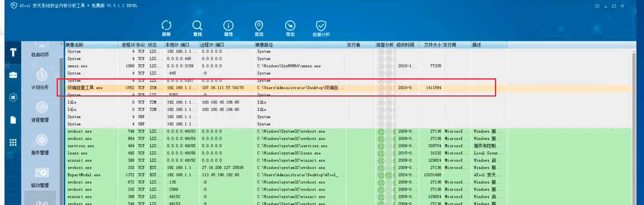Click file size value 328704
The width and height of the screenshot is (644, 205).
(x=435, y=146)
